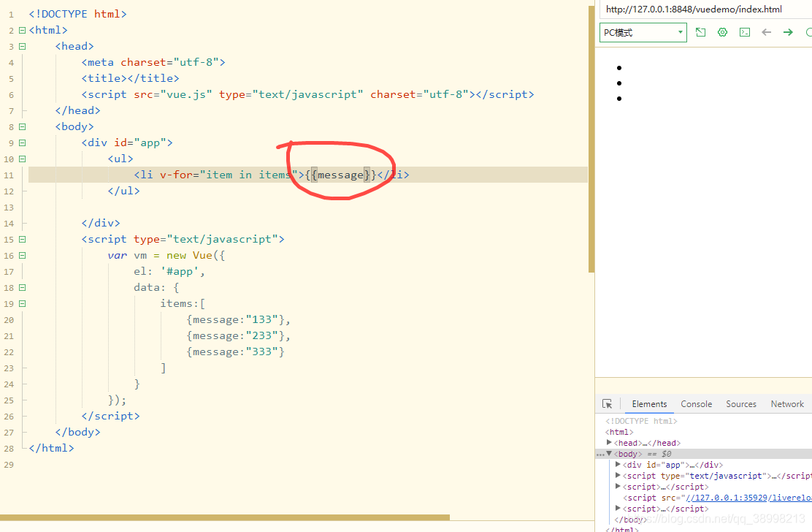Click the v-for attribute on line 11
812x532 pixels.
coord(176,175)
